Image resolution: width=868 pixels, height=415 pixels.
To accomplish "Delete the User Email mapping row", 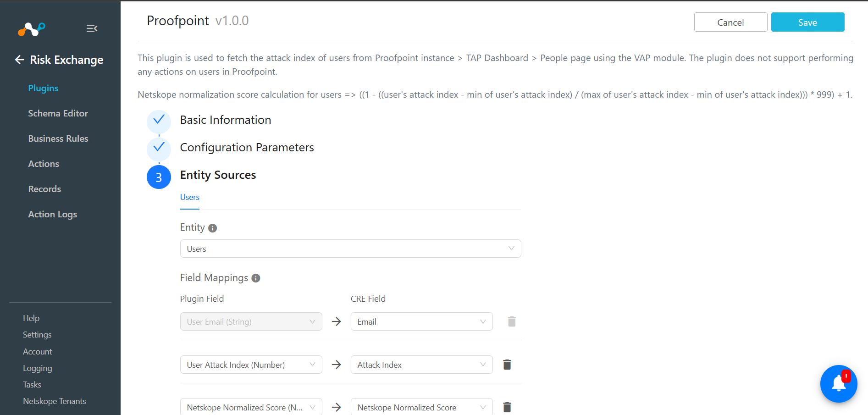I will pos(512,321).
